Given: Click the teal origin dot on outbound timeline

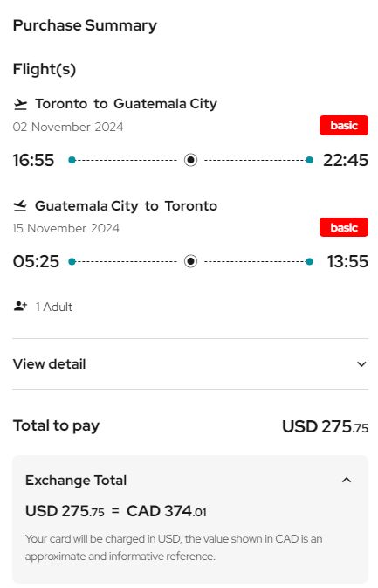Looking at the screenshot, I should point(72,160).
